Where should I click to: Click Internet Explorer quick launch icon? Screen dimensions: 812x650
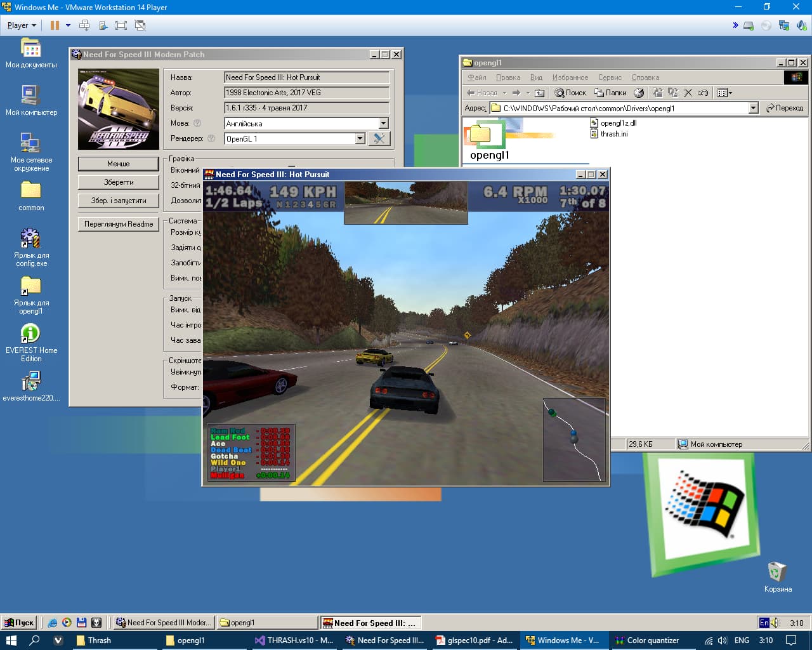pos(53,623)
